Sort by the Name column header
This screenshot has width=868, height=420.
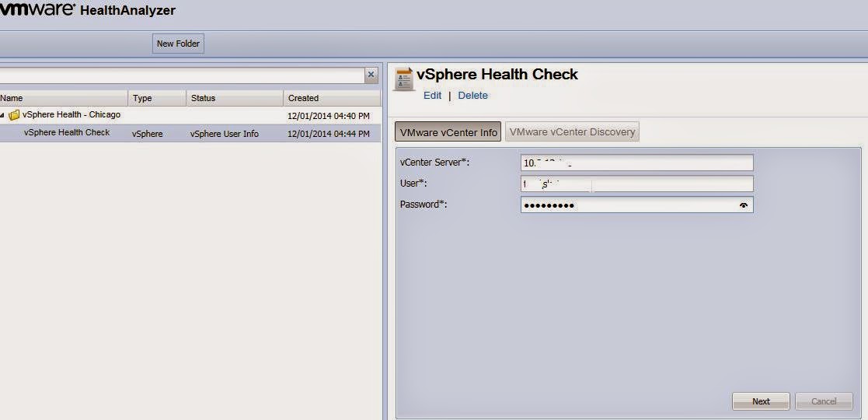(x=63, y=98)
